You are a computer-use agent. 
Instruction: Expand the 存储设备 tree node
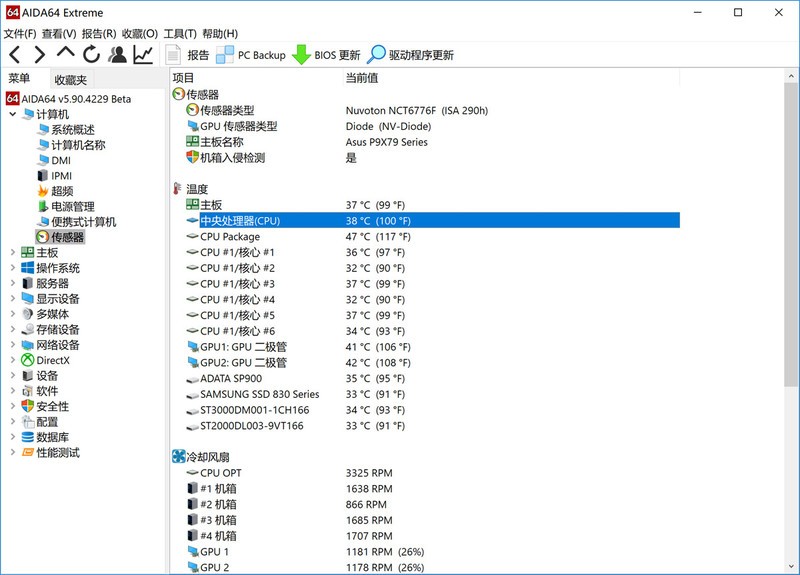[13, 329]
